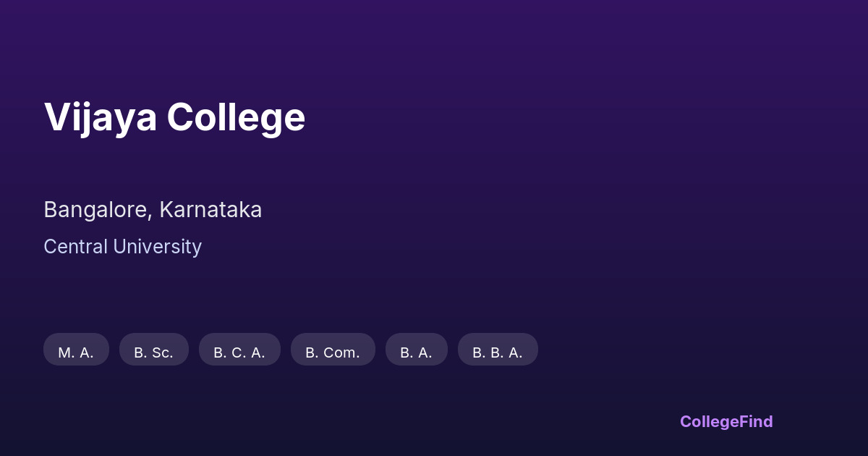Screen dimensions: 868x456
Task: Select the city name Bangalore
Action: tap(95, 210)
